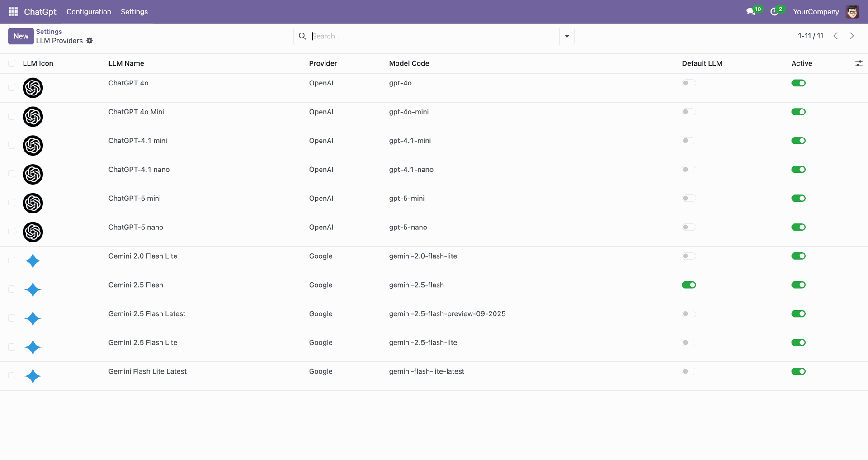868x460 pixels.
Task: Click the OpenAI icon for ChatGPT-5 nano
Action: pyautogui.click(x=33, y=232)
